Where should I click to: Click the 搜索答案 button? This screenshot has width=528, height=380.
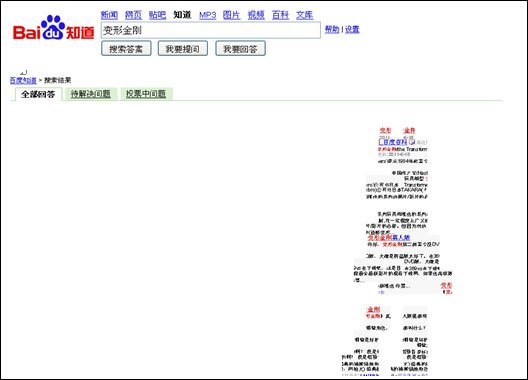coord(126,49)
